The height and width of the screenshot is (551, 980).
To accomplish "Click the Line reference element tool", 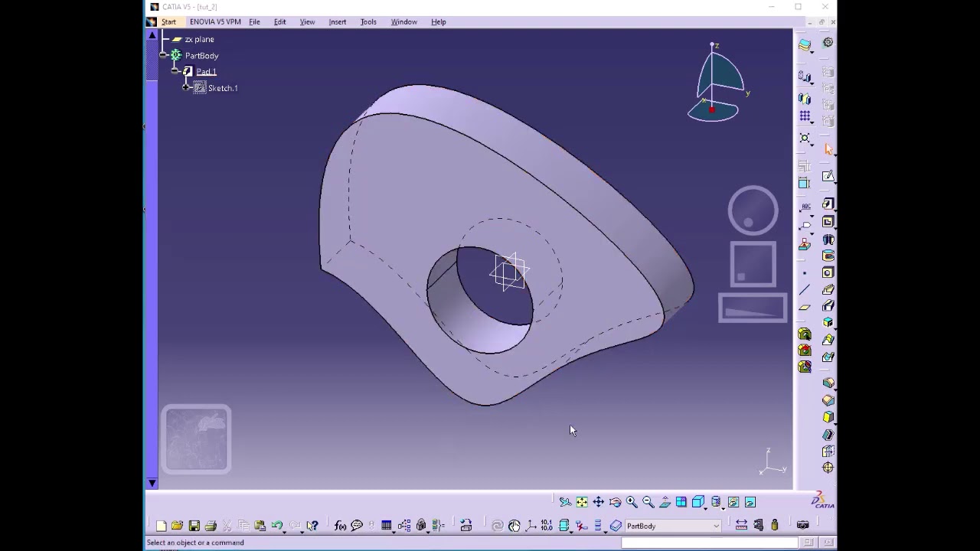I will point(804,290).
